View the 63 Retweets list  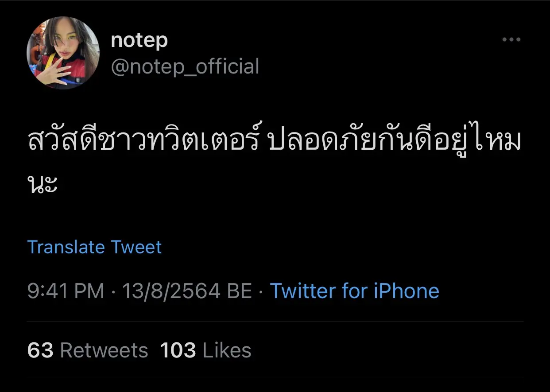click(87, 351)
